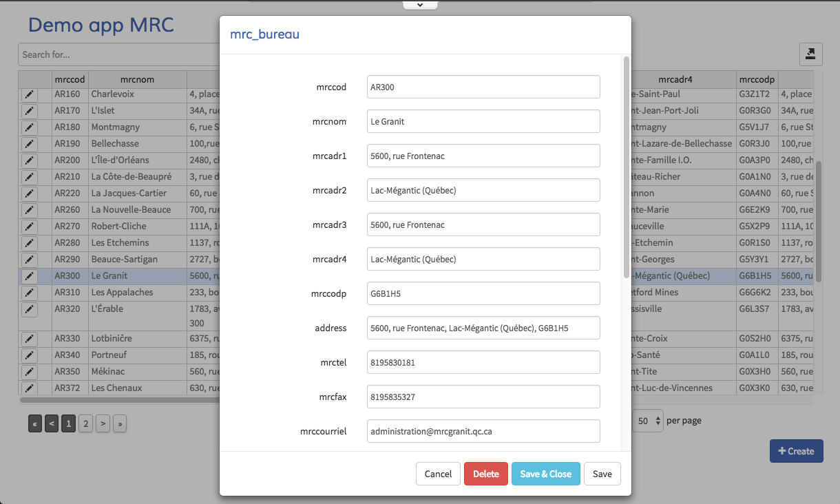The image size is (840, 504).
Task: Click the mrccod input field
Action: point(483,87)
